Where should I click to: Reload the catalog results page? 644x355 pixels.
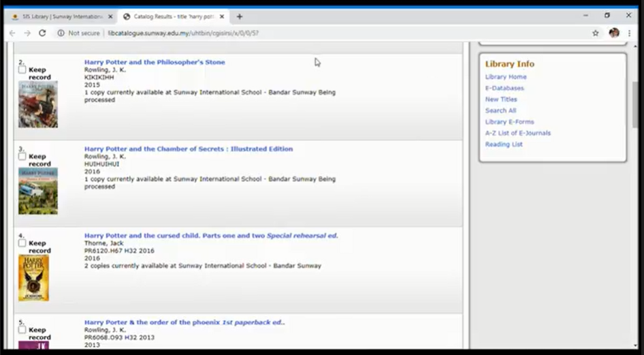(42, 33)
